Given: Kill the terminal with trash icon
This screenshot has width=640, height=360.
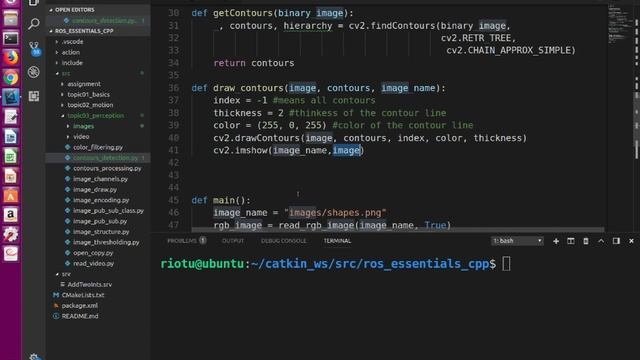Looking at the screenshot, I should tap(586, 241).
